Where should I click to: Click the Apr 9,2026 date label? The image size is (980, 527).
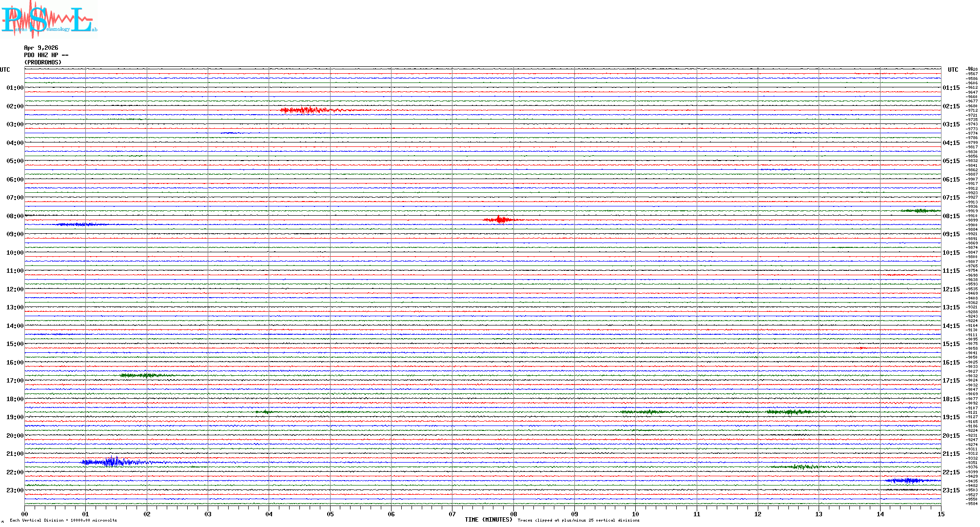tap(41, 48)
